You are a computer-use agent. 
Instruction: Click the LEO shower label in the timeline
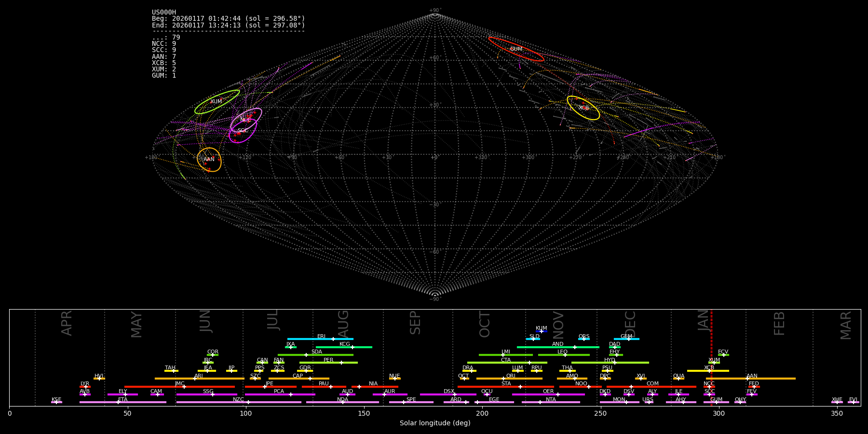pos(562,352)
